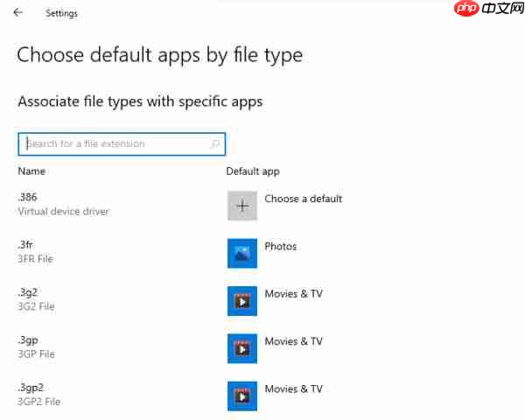The image size is (525, 420).
Task: Click Movies & TV icon for .3gp
Action: [242, 348]
